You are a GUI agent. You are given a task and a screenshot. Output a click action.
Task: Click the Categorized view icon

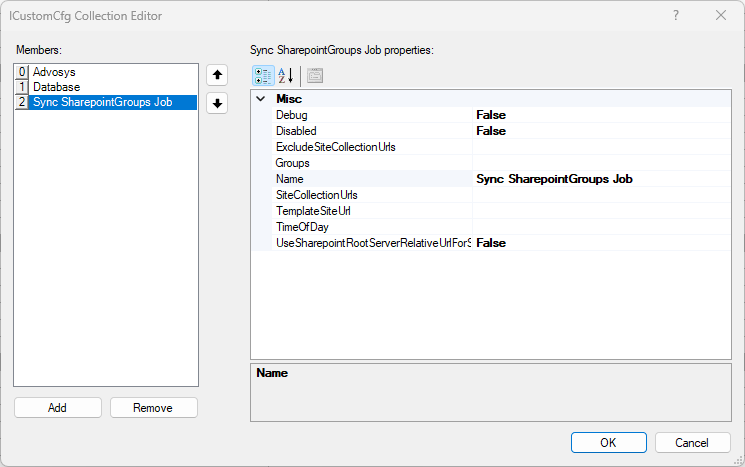click(x=263, y=75)
